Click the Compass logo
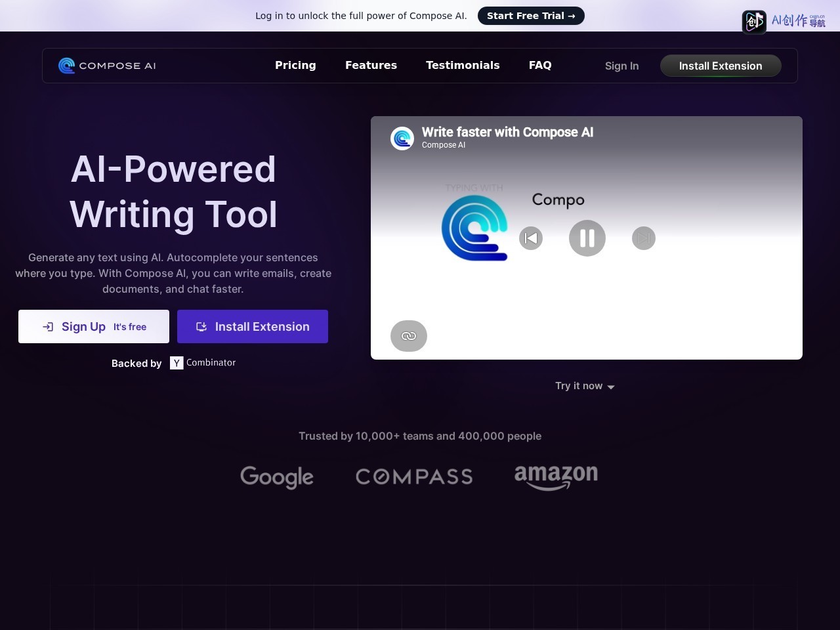Screen dimensions: 840x630 click(x=414, y=476)
